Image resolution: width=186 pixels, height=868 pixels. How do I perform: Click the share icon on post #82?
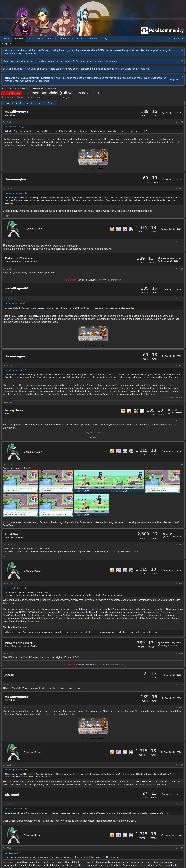pyautogui.click(x=176, y=189)
